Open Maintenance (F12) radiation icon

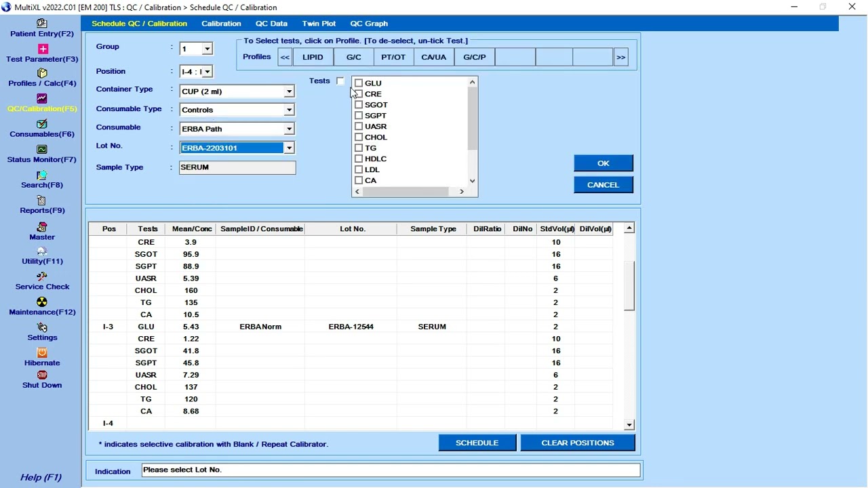pyautogui.click(x=42, y=302)
